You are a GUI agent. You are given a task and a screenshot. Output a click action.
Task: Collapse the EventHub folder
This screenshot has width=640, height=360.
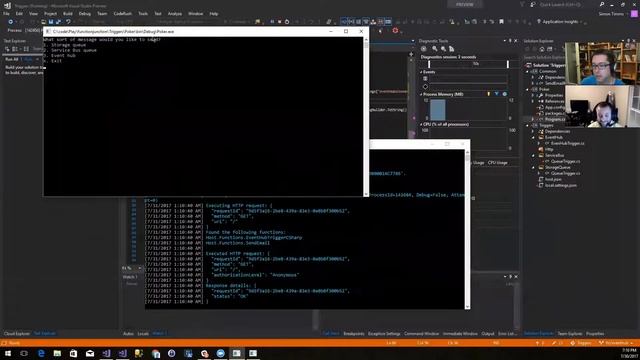coord(533,138)
